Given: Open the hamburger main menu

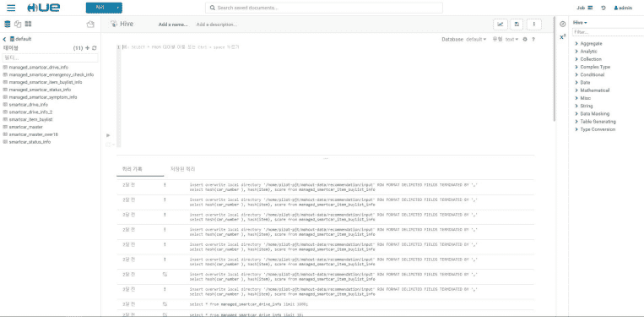Looking at the screenshot, I should (x=11, y=8).
